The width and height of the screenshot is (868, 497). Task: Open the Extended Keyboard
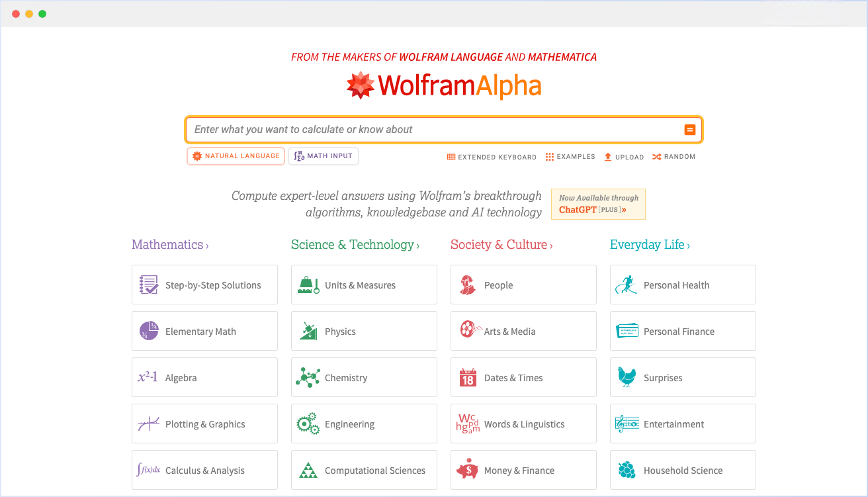coord(492,157)
